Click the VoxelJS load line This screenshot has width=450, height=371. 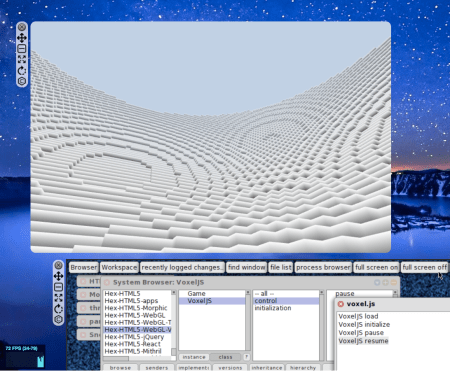(x=358, y=316)
